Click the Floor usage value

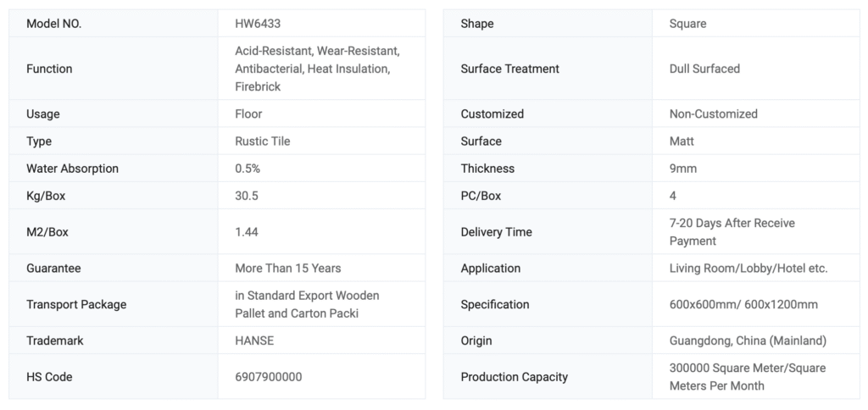coord(248,114)
